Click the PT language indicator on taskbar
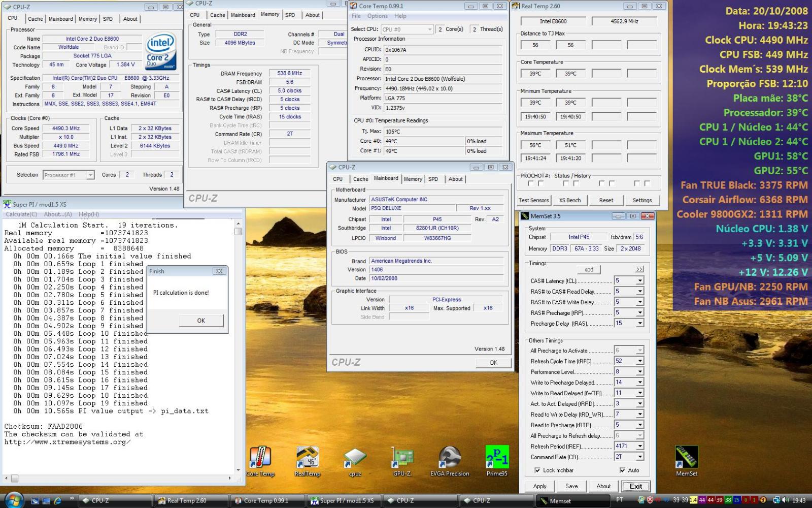The width and height of the screenshot is (812, 508). tap(619, 500)
